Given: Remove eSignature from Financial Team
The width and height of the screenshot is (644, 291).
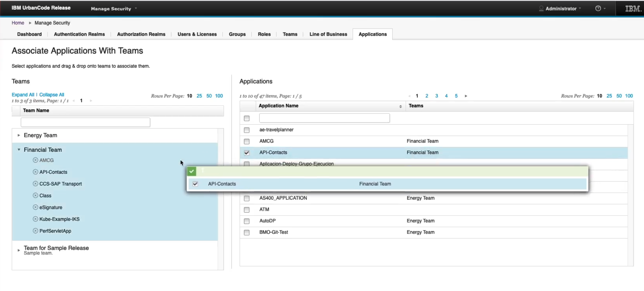Looking at the screenshot, I should coord(35,207).
